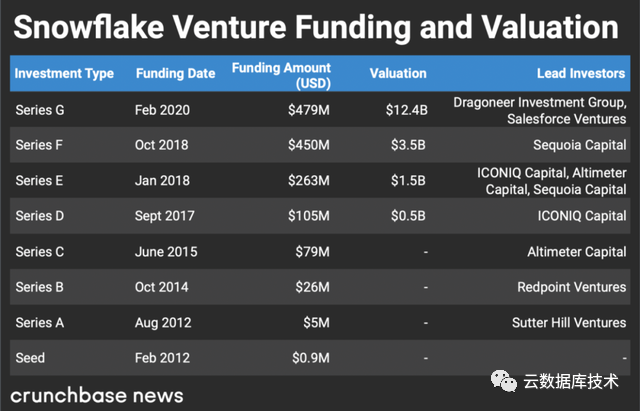Click the Valuation column header
Image resolution: width=640 pixels, height=411 pixels.
click(398, 74)
